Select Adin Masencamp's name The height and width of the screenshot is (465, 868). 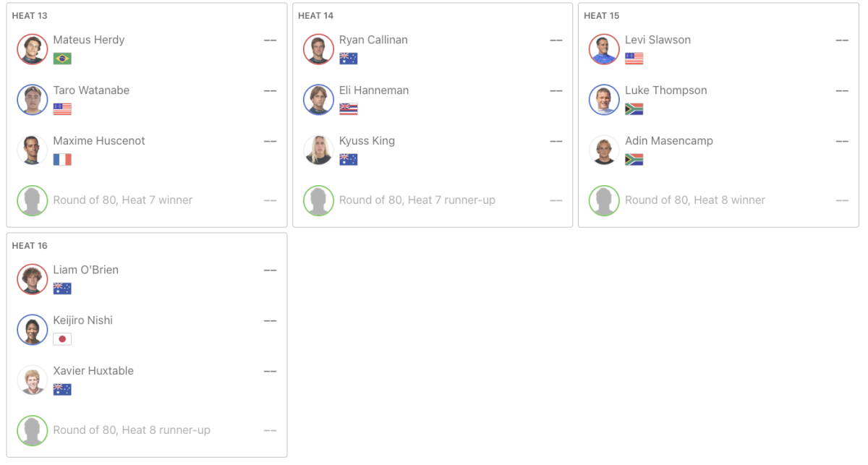click(x=669, y=141)
